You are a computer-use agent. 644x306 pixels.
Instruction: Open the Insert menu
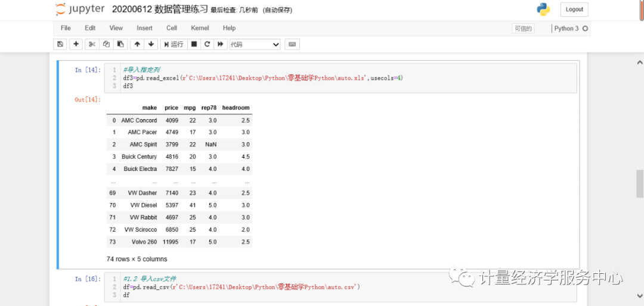coord(144,28)
